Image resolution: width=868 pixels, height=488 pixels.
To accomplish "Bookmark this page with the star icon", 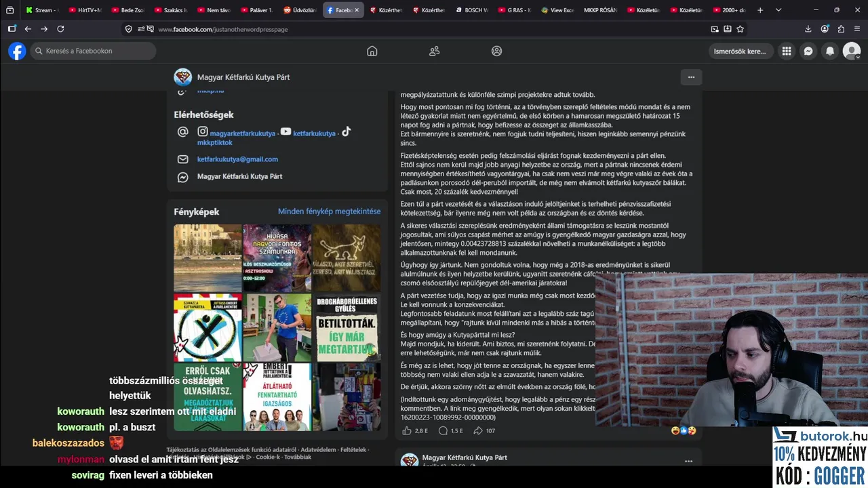I will pos(740,29).
